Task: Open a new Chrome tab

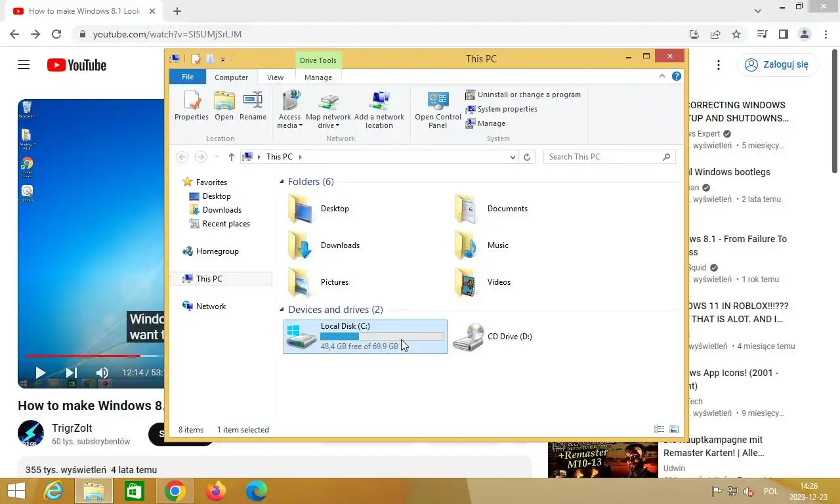Action: pyautogui.click(x=177, y=11)
